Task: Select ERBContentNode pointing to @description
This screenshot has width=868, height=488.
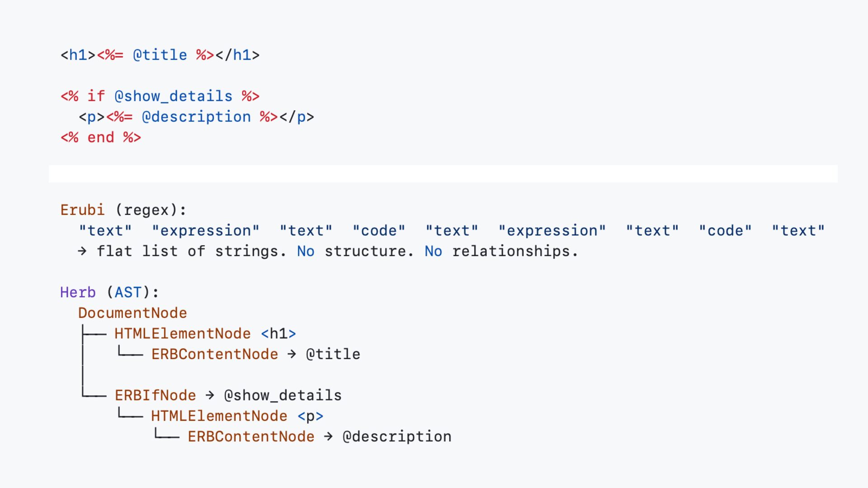Action: (x=251, y=437)
